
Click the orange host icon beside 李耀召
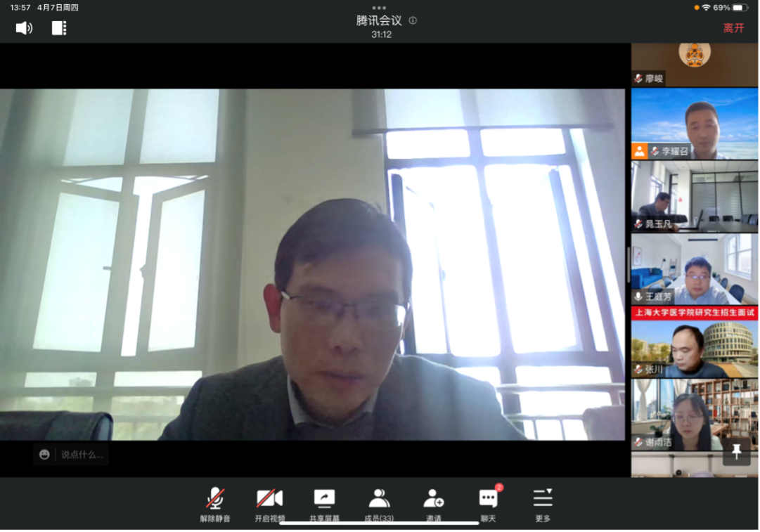(x=639, y=151)
